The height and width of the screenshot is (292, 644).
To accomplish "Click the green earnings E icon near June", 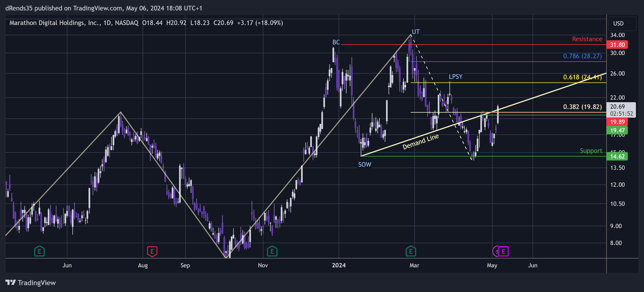I will point(39,251).
